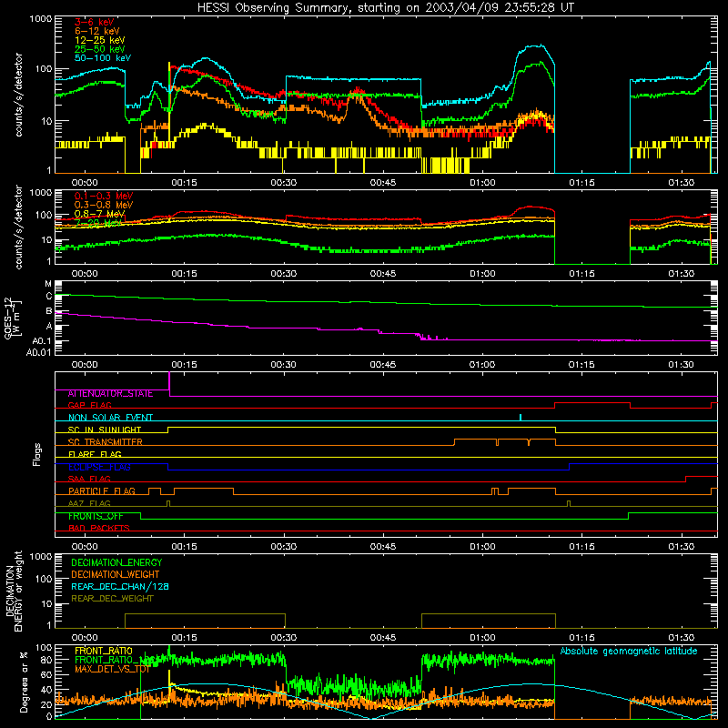Click the cyan NON_SOLAR_EVENT spike marker

pyautogui.click(x=521, y=417)
